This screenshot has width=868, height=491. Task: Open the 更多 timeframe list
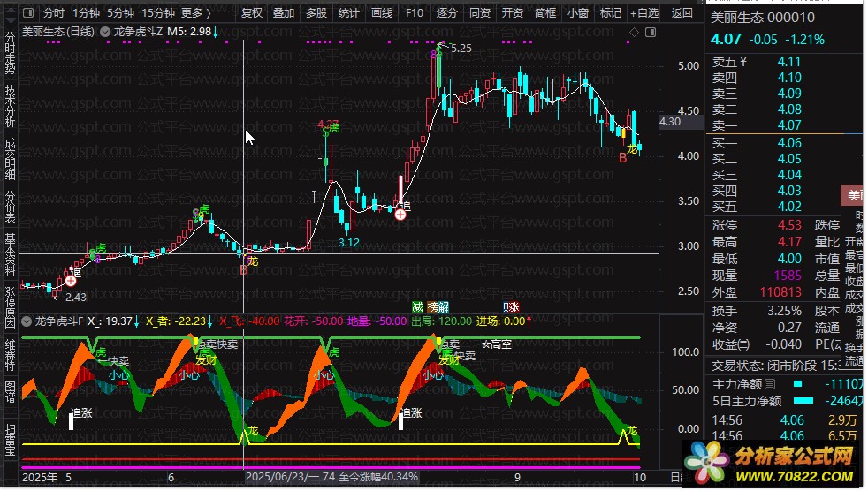point(196,13)
